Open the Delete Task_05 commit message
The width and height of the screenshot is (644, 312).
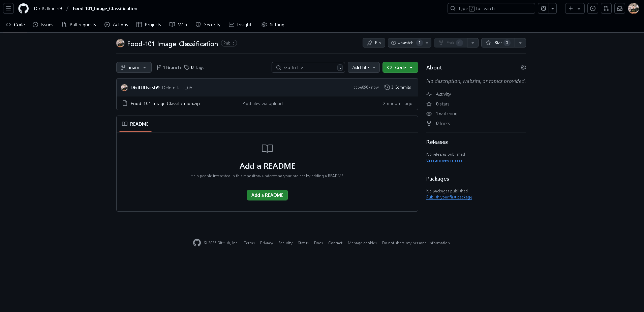(177, 88)
